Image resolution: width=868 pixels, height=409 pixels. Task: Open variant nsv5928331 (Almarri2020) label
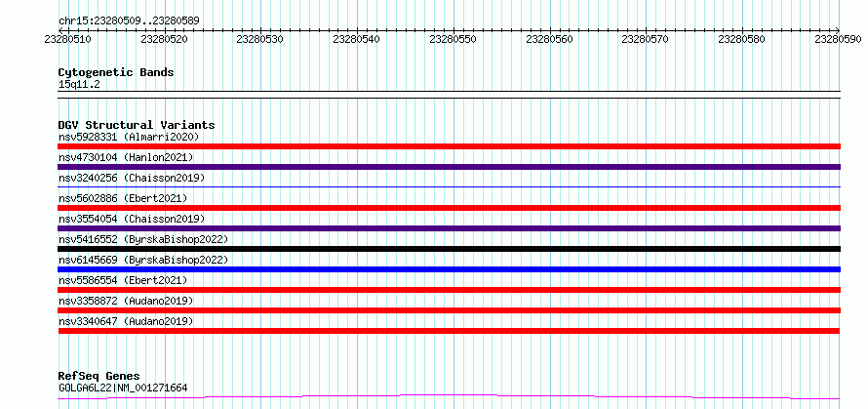pyautogui.click(x=129, y=137)
